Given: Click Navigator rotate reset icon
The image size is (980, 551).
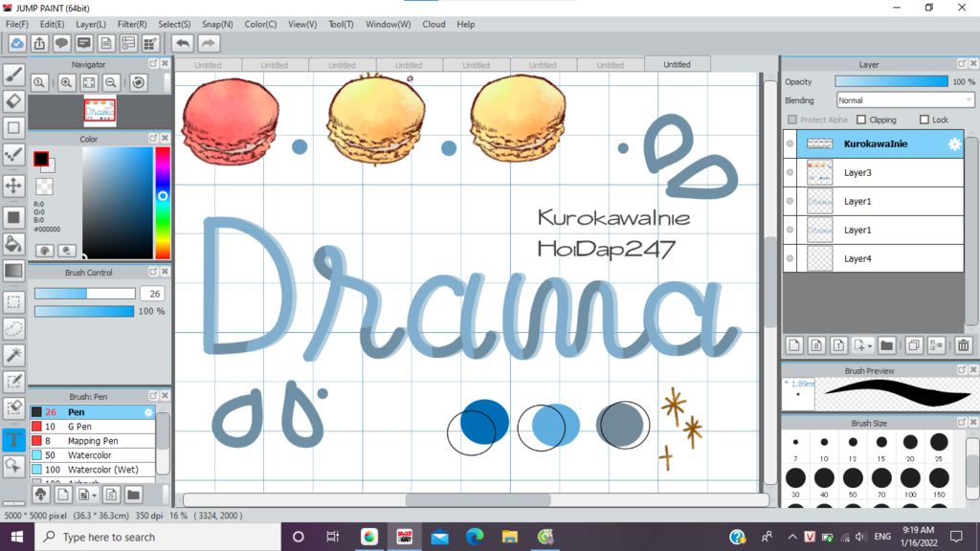Looking at the screenshot, I should [x=139, y=82].
